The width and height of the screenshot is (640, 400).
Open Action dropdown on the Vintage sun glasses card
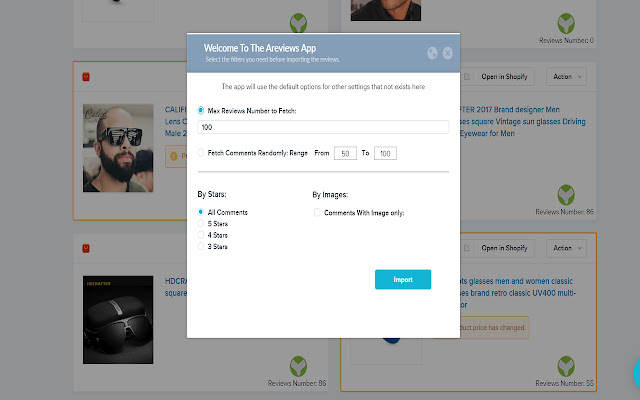coord(567,77)
